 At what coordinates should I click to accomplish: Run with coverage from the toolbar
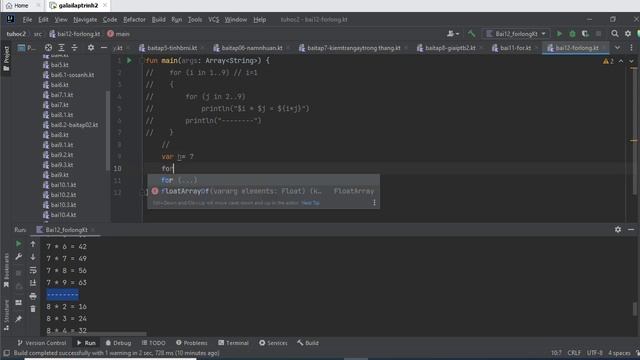pyautogui.click(x=585, y=33)
